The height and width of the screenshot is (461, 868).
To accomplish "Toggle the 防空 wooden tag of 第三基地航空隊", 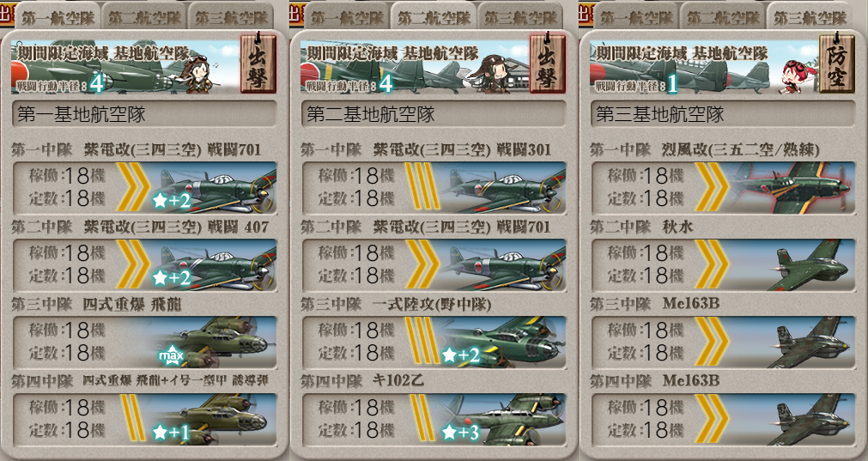I will (x=836, y=63).
